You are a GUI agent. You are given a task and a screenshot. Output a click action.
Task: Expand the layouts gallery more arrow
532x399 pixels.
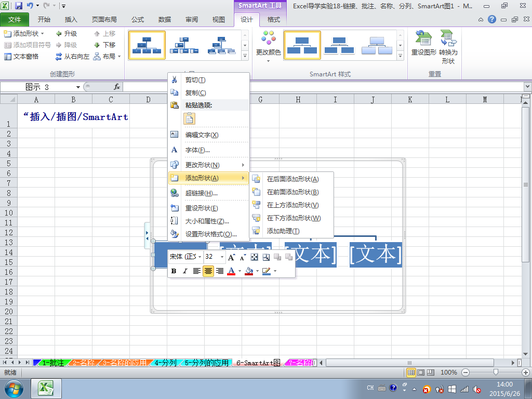tap(245, 56)
